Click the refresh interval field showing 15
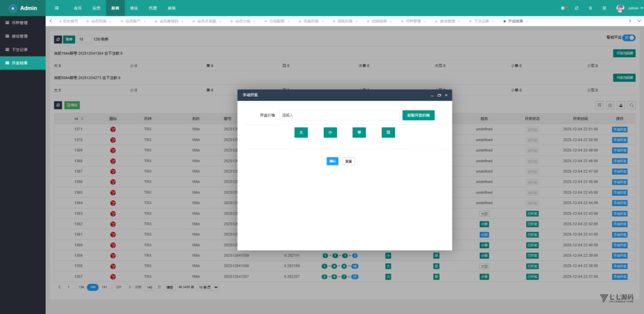Image resolution: width=644 pixels, height=314 pixels. (x=84, y=40)
